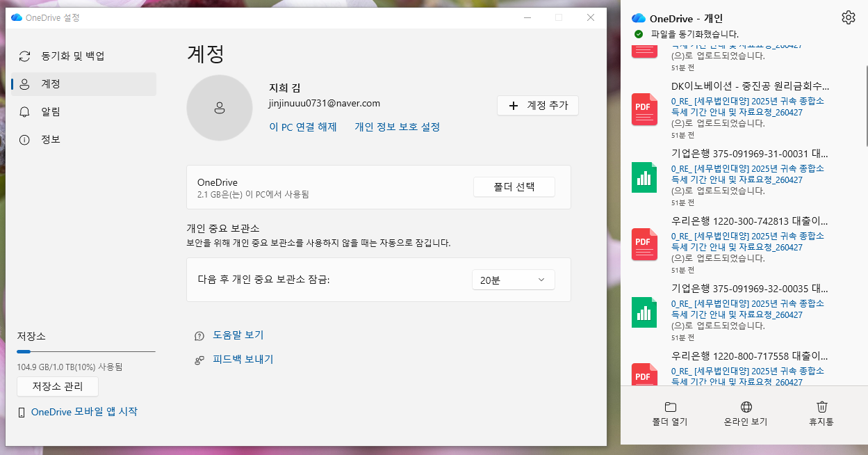Click the info circle icon beside 정보
Viewport: 868px width, 455px height.
pos(25,140)
